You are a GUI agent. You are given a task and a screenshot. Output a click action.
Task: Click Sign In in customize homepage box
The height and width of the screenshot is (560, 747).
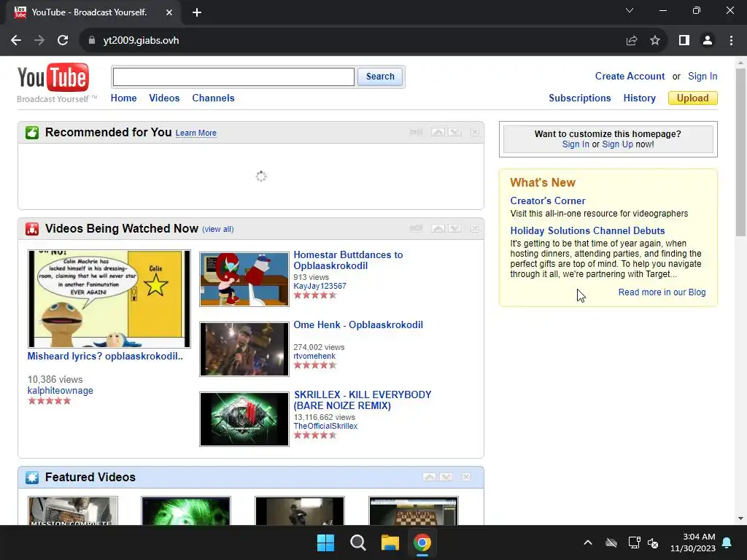[576, 144]
